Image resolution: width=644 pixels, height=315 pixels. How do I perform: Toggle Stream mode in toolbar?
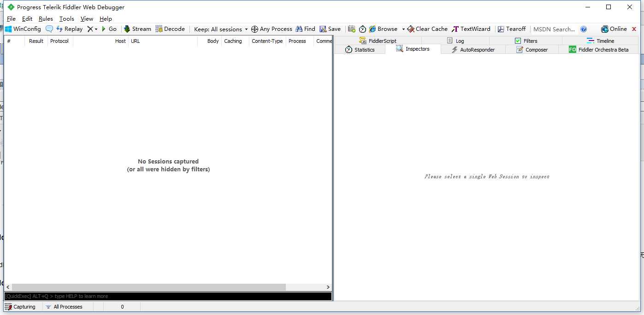137,29
